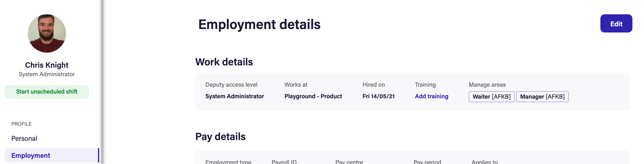Click the sidebar vertical scrollbar
The height and width of the screenshot is (164, 644).
pos(102,82)
